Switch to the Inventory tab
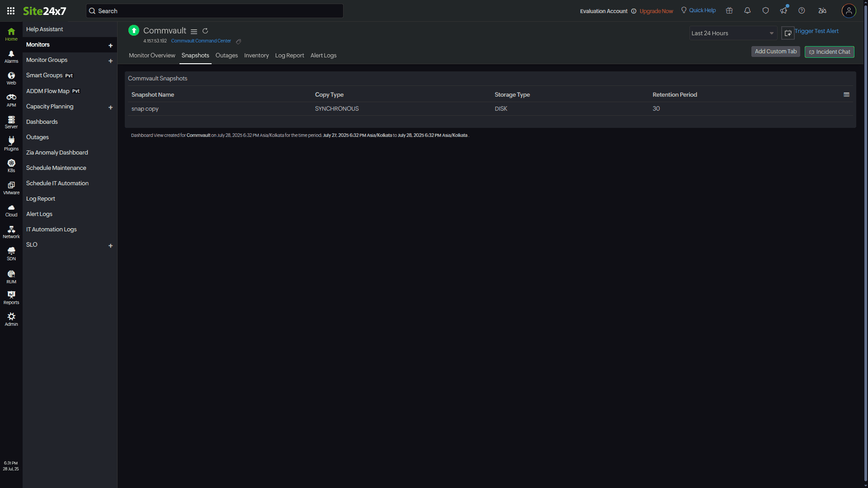The image size is (868, 488). pos(256,56)
